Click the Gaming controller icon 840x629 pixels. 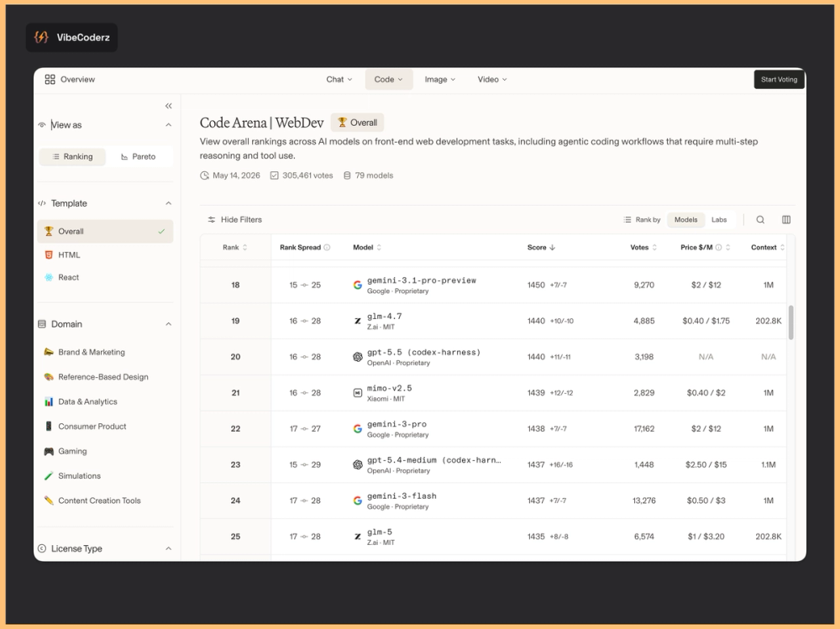(49, 451)
